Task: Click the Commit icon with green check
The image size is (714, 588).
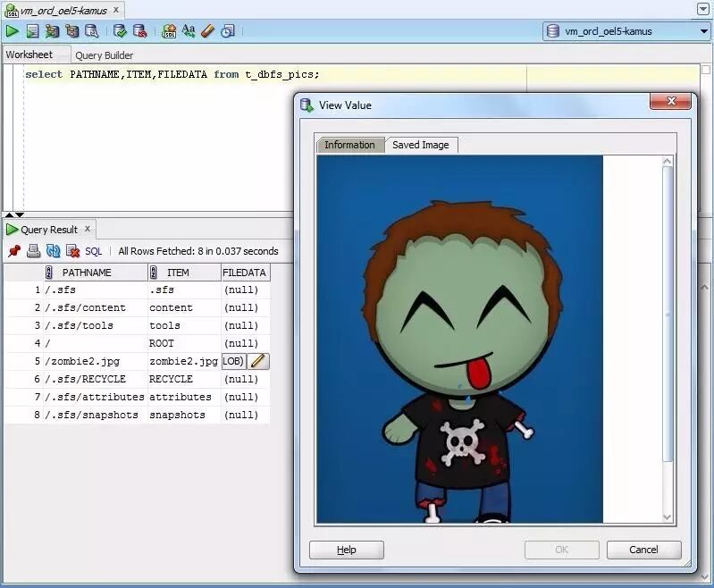Action: click(120, 31)
